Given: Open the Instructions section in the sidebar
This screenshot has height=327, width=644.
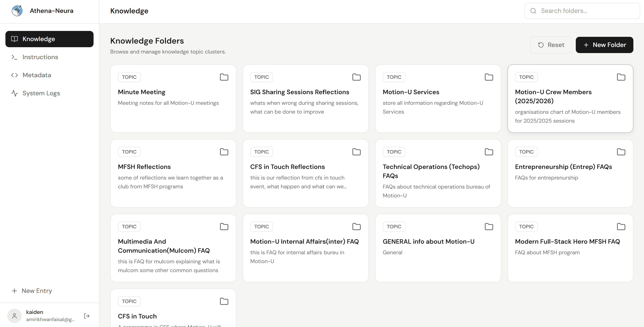Looking at the screenshot, I should tap(49, 57).
